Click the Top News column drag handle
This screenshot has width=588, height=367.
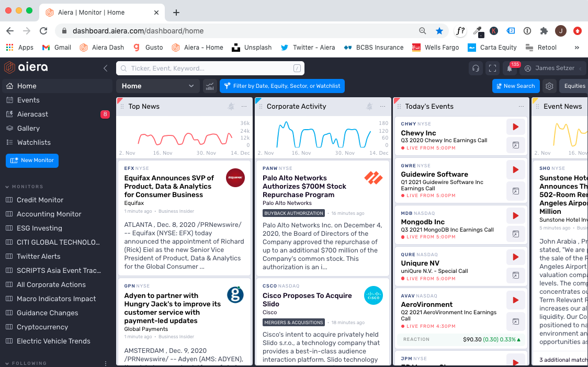point(122,107)
